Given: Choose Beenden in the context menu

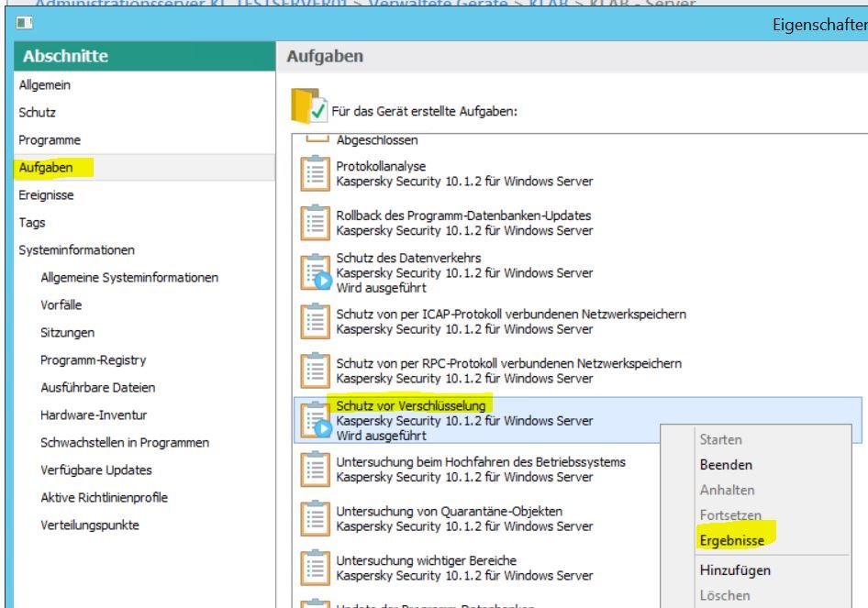Looking at the screenshot, I should pos(726,465).
